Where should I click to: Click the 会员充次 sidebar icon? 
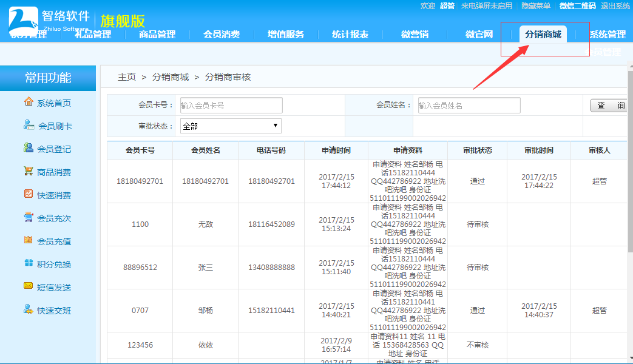(29, 217)
